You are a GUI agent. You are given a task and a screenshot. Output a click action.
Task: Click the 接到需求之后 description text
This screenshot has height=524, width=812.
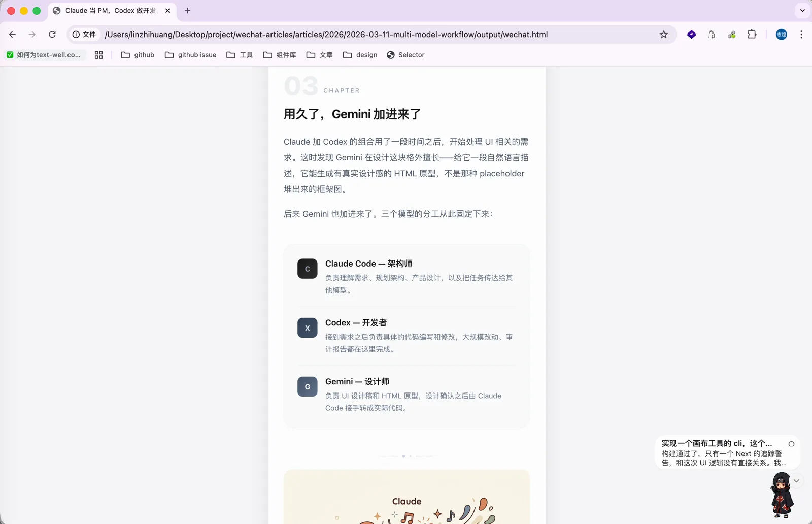[x=419, y=343]
